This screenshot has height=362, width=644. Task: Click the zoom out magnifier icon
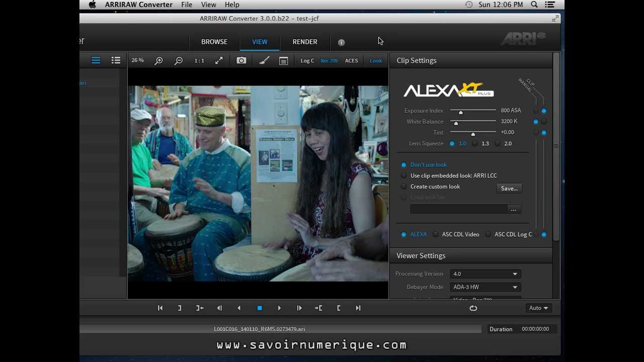pyautogui.click(x=179, y=61)
